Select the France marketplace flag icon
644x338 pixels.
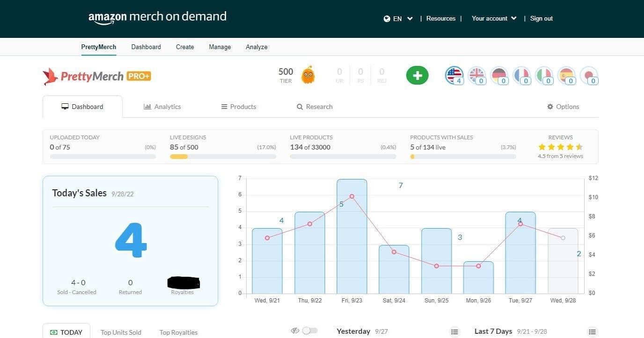pos(521,75)
